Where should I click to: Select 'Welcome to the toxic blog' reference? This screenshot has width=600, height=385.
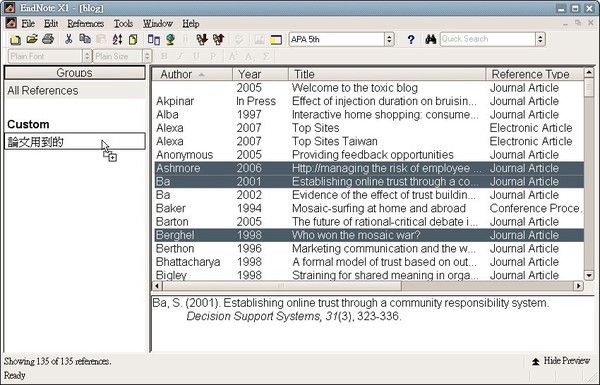(369, 88)
